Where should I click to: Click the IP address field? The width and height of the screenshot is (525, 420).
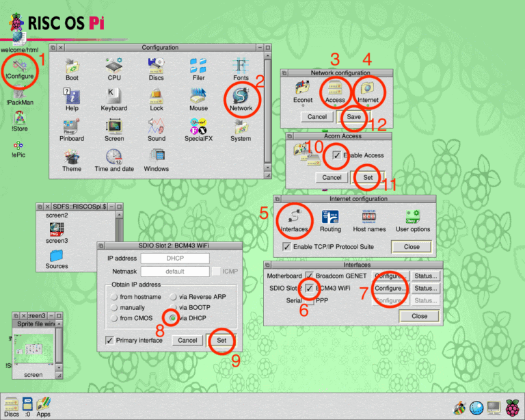175,259
